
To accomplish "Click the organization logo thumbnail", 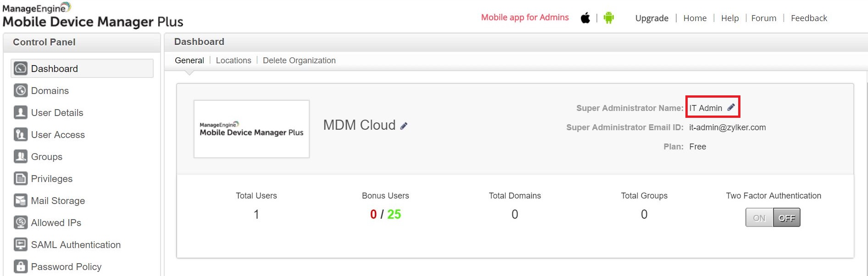I will 251,129.
